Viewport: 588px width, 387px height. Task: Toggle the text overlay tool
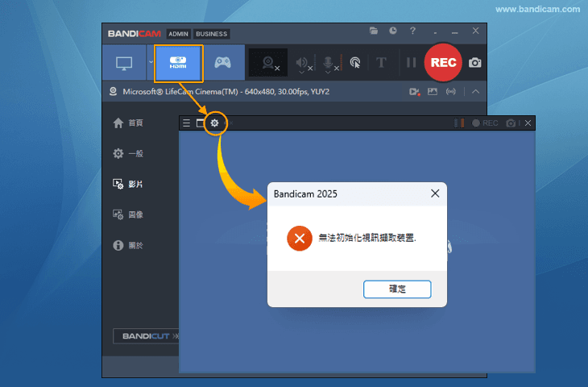coord(381,62)
